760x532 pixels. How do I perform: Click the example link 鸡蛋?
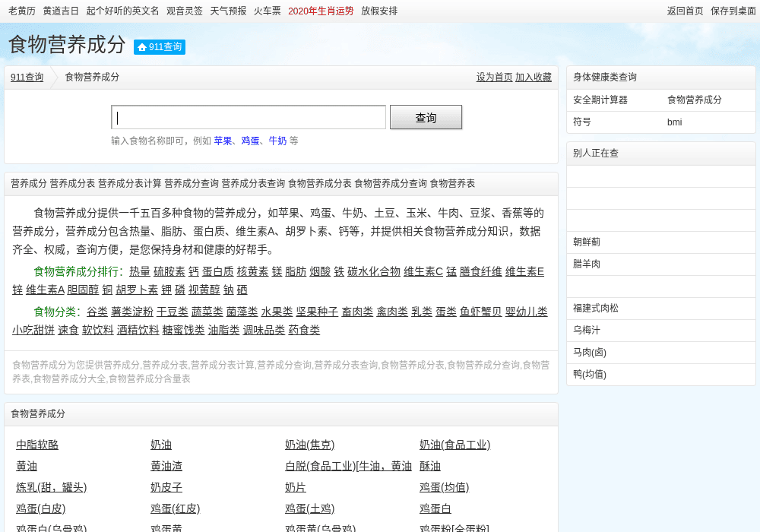[x=250, y=141]
